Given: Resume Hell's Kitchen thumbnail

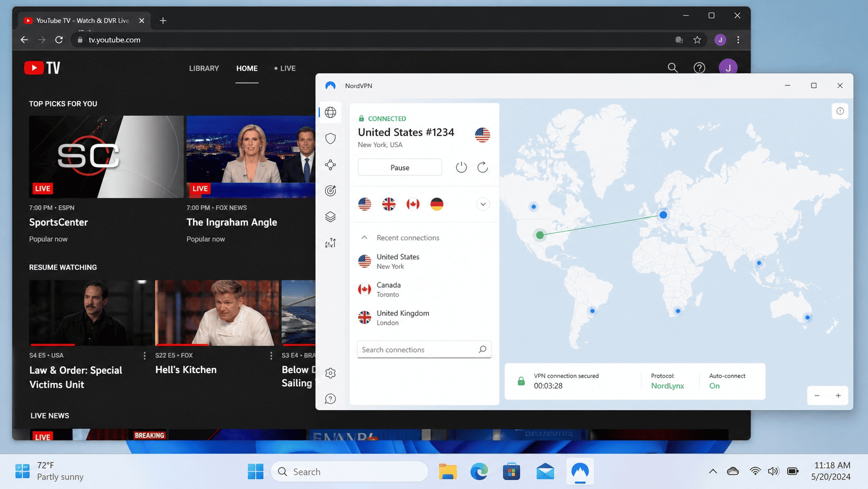Looking at the screenshot, I should point(217,313).
